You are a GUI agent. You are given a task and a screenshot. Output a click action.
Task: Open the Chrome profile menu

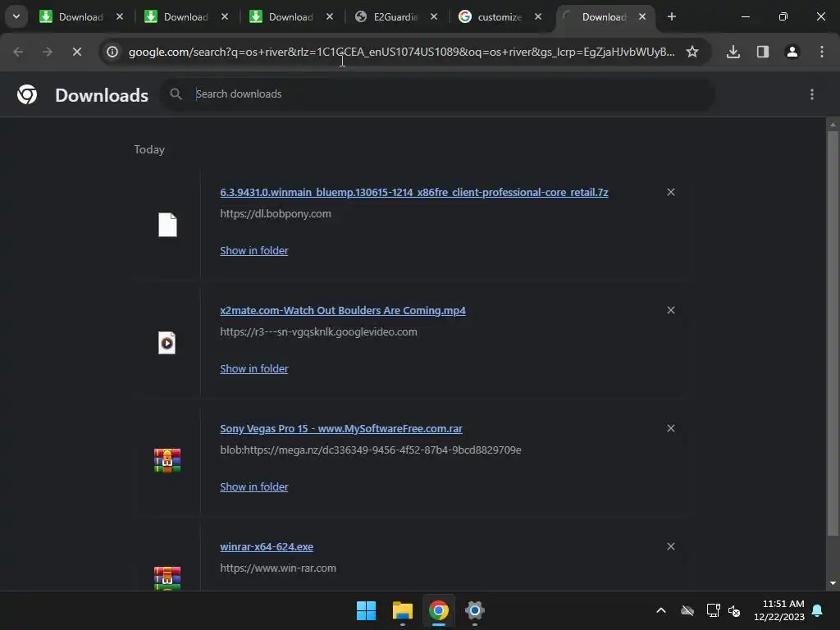[x=792, y=52]
